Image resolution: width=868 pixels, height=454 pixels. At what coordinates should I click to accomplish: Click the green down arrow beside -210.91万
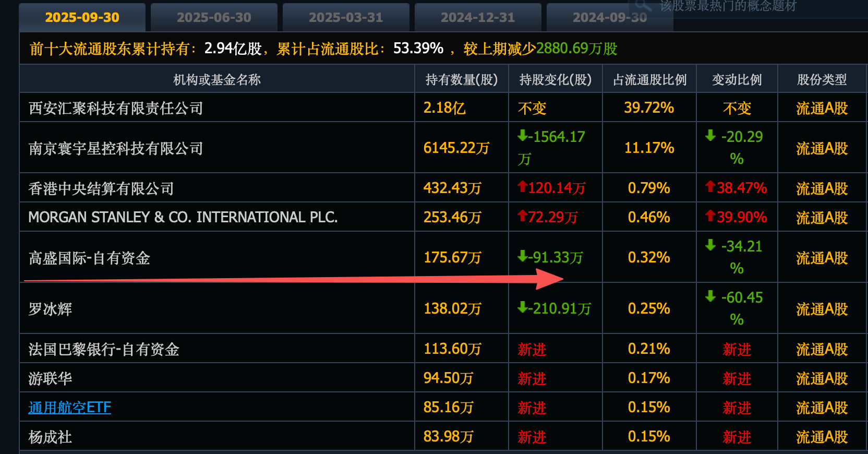522,307
